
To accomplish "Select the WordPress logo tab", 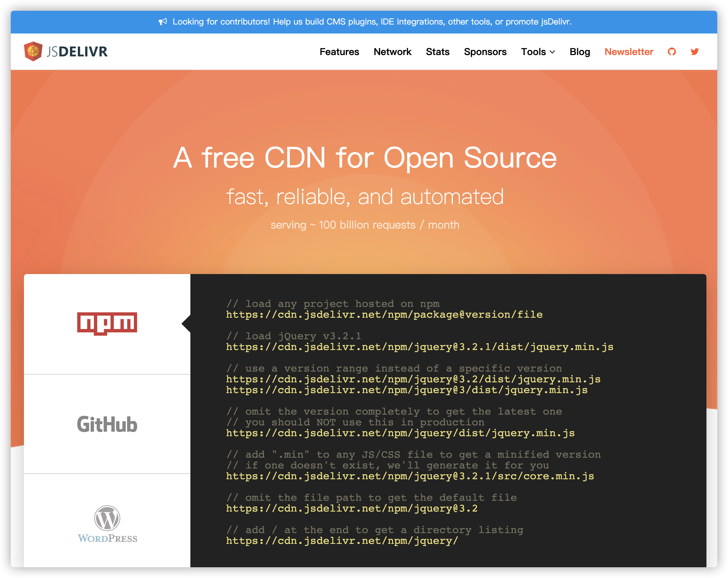I will tap(107, 523).
